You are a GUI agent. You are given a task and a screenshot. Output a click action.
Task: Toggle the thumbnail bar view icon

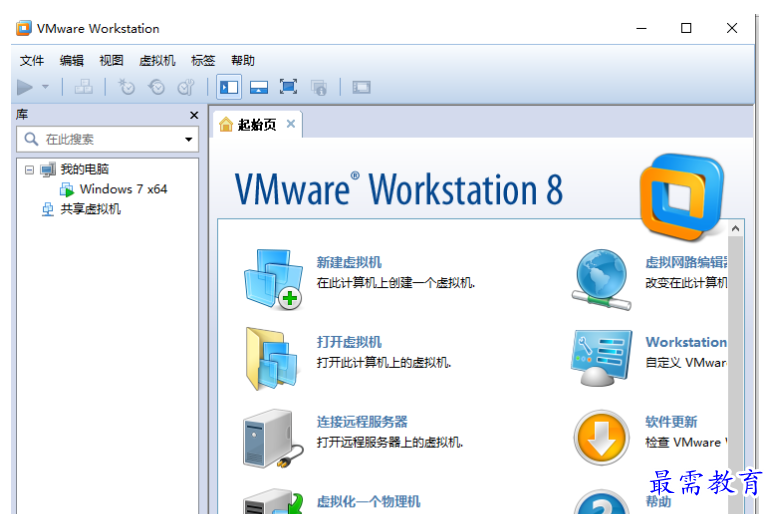(259, 88)
